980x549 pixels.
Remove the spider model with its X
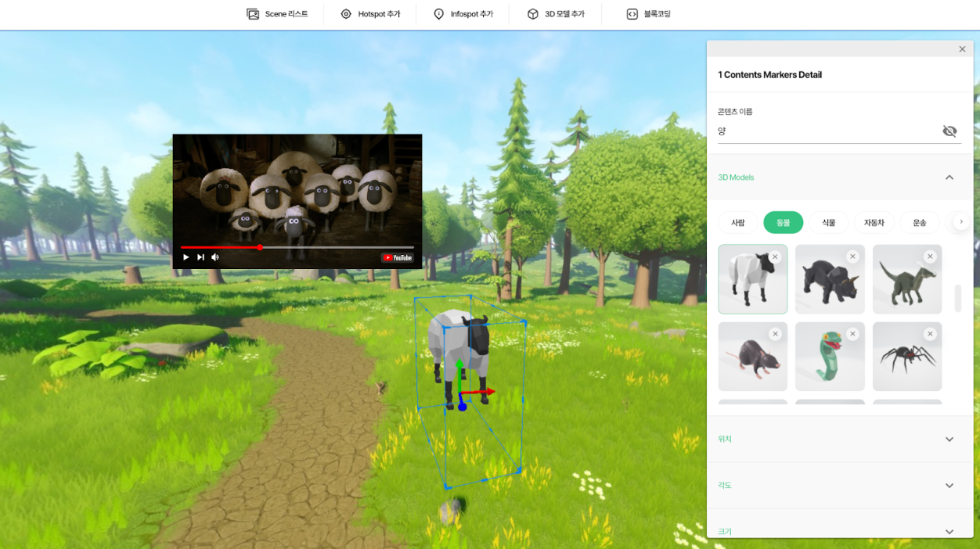point(930,334)
